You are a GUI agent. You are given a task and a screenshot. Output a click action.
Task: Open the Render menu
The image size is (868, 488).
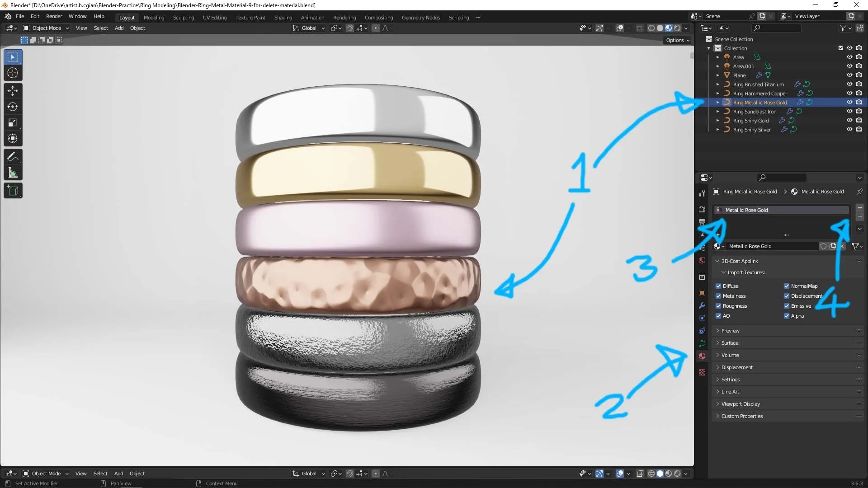pyautogui.click(x=54, y=16)
